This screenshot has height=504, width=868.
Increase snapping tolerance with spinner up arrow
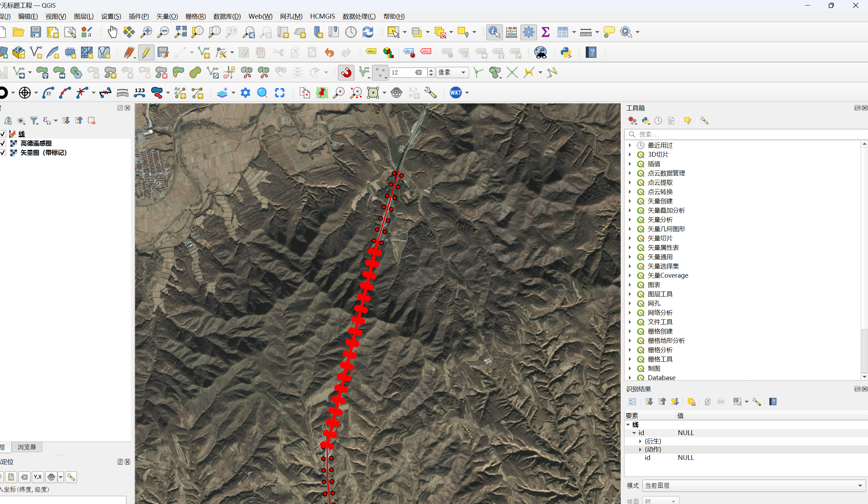pyautogui.click(x=431, y=70)
